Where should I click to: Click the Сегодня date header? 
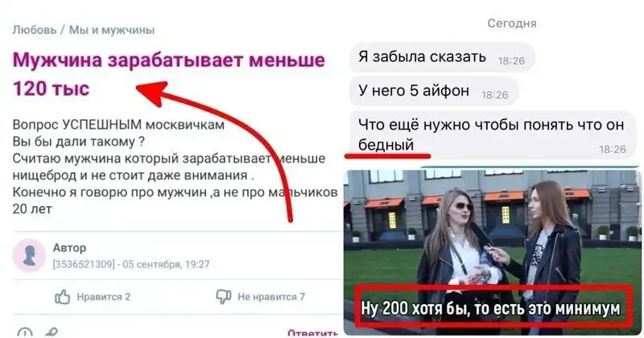click(512, 23)
